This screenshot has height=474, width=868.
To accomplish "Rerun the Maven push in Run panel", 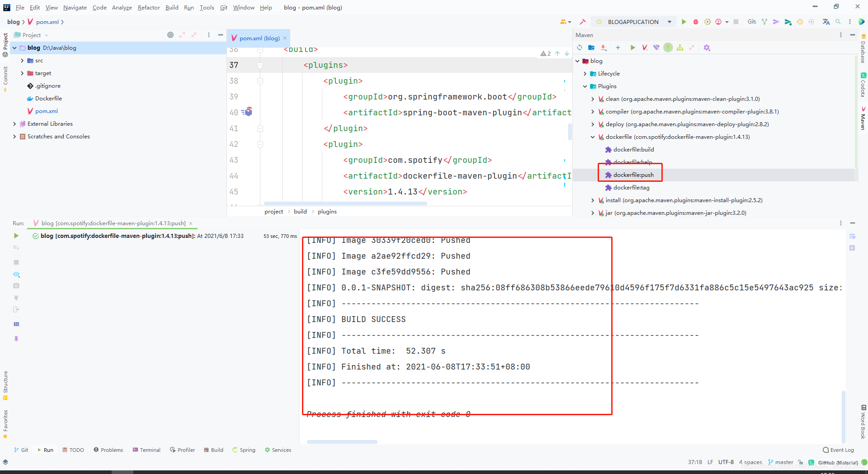I will [x=16, y=236].
